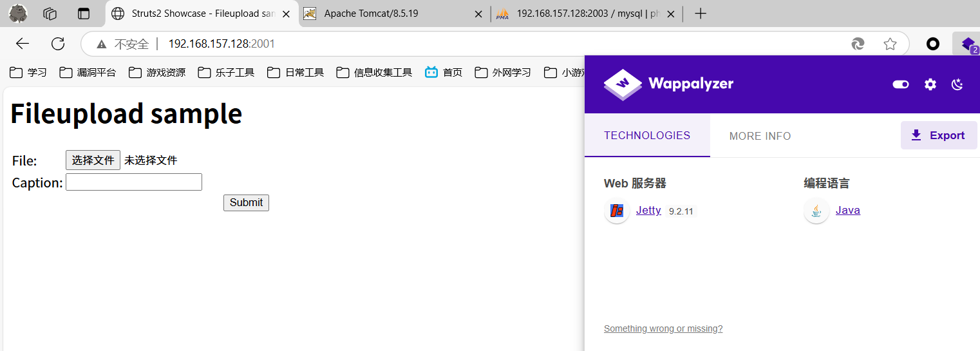
Task: Click the Wappalyzer extension toolbar icon
Action: [968, 44]
